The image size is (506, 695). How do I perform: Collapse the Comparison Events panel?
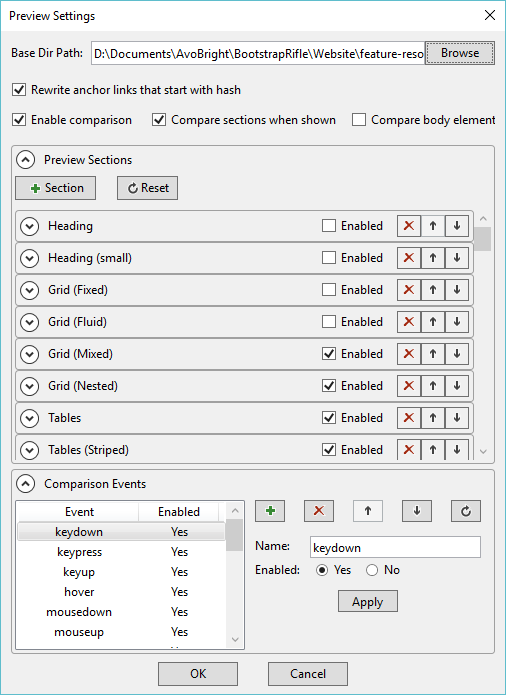click(26, 484)
